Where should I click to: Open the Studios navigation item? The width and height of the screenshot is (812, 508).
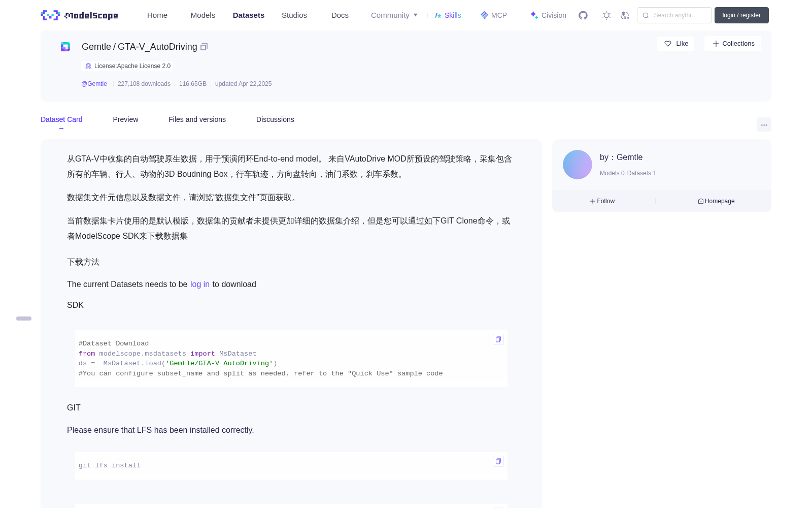pyautogui.click(x=294, y=15)
